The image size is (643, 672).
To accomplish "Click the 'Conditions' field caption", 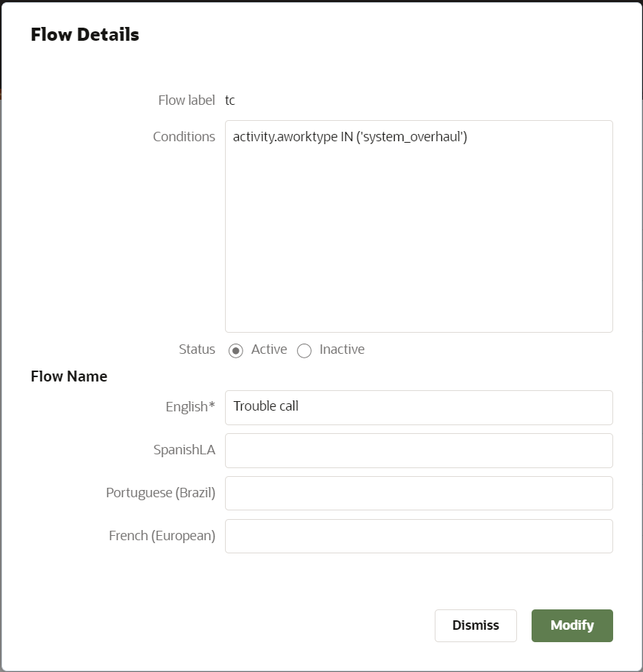I will (x=184, y=137).
